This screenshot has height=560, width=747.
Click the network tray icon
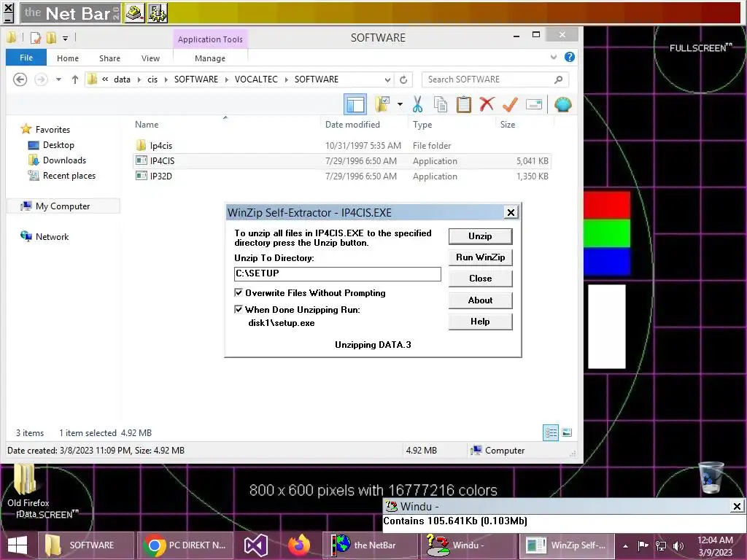coord(661,545)
